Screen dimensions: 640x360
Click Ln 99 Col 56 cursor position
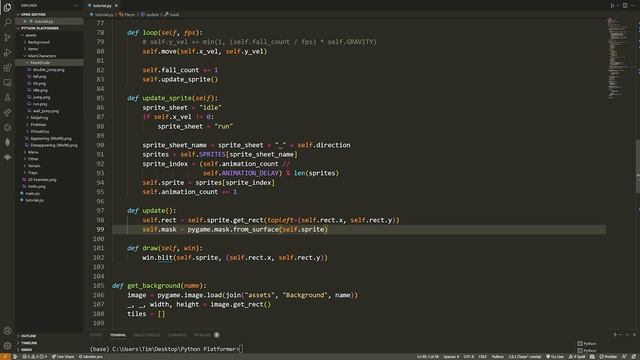tap(427, 357)
